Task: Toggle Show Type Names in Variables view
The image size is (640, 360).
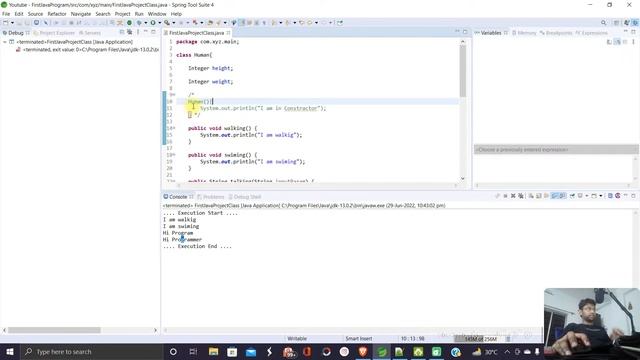Action: tap(610, 42)
